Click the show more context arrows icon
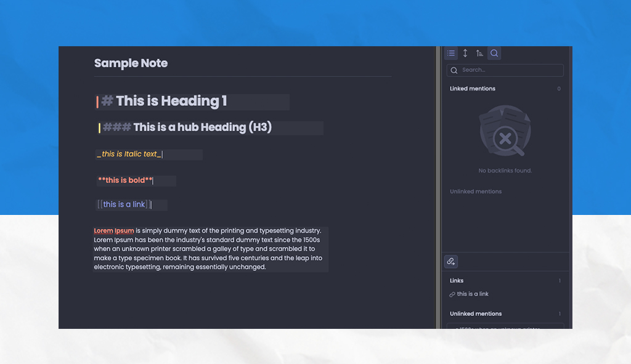The width and height of the screenshot is (631, 364). pos(465,54)
